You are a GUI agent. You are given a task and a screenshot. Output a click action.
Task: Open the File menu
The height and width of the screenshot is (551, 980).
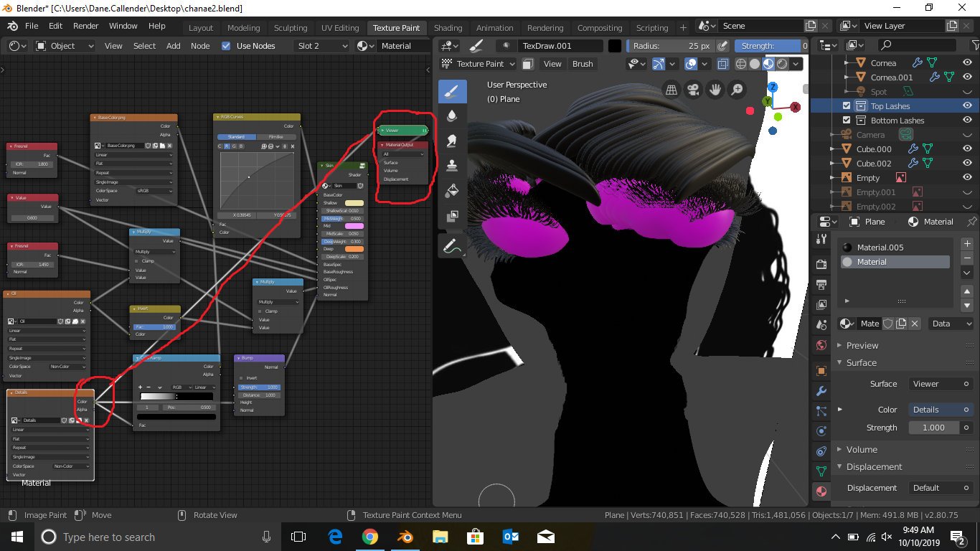tap(32, 26)
